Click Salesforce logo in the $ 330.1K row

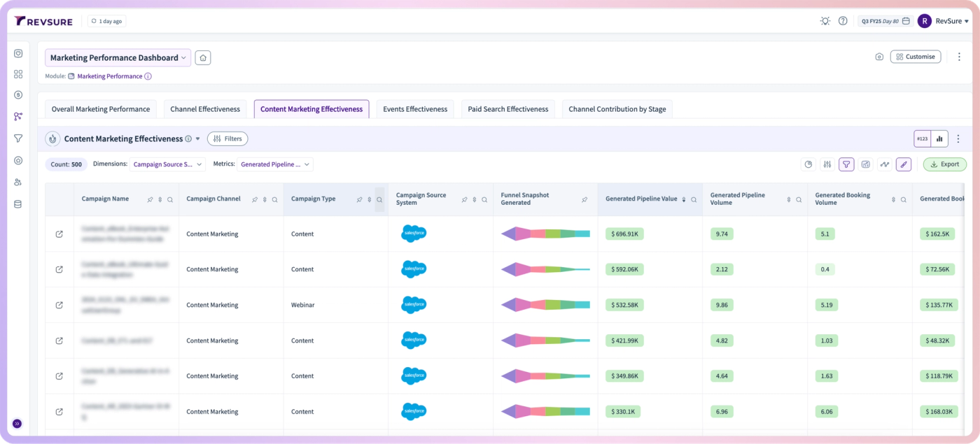click(414, 411)
